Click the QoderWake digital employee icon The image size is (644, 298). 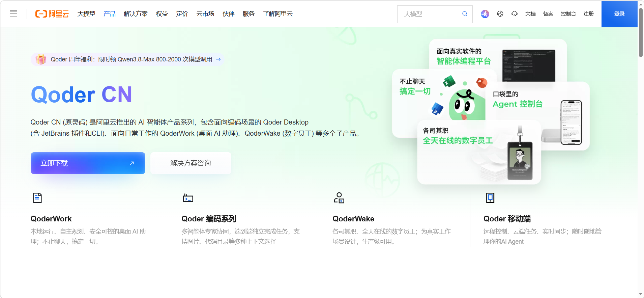pos(339,198)
